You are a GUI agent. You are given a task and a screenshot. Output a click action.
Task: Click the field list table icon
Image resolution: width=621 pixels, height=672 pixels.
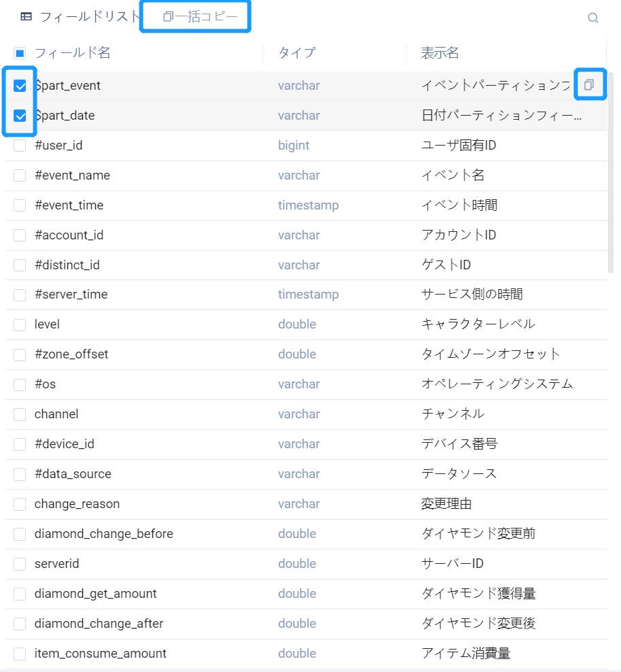25,16
